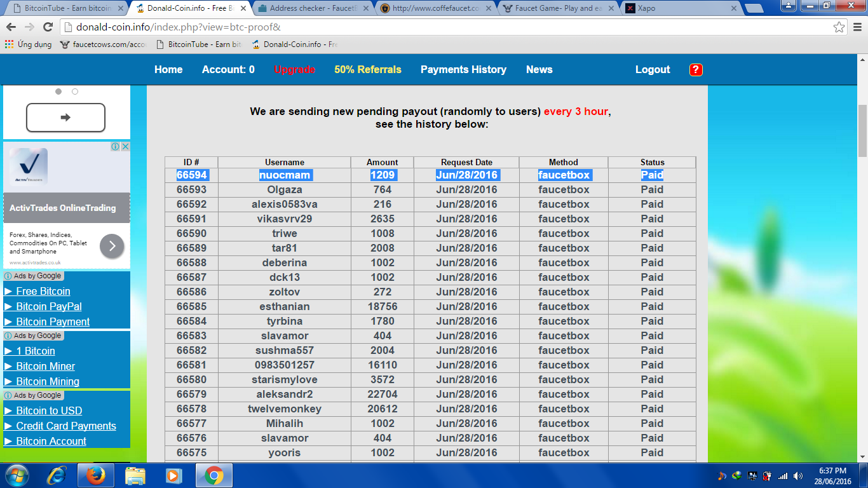Click the Internet Download Manager tray icon
Screen dimensions: 868x488
[737, 476]
